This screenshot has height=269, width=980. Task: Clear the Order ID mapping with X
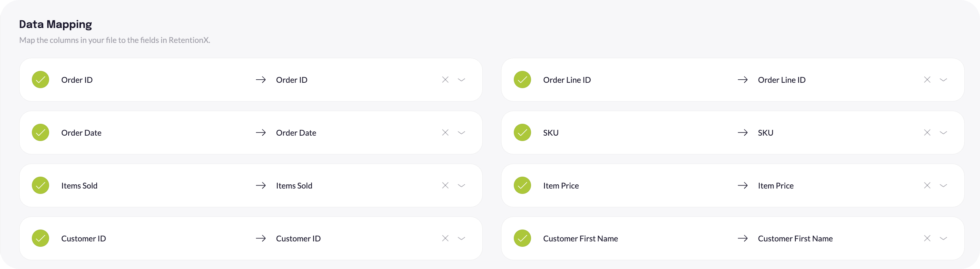point(445,80)
